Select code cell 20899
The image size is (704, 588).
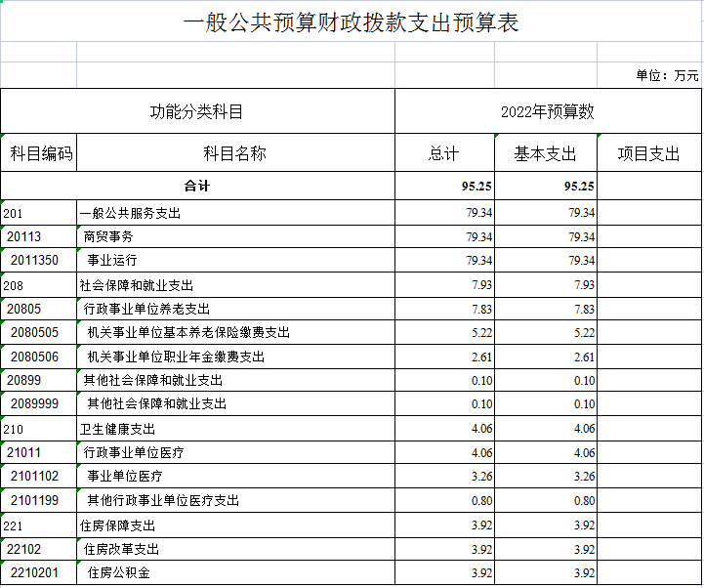point(39,380)
